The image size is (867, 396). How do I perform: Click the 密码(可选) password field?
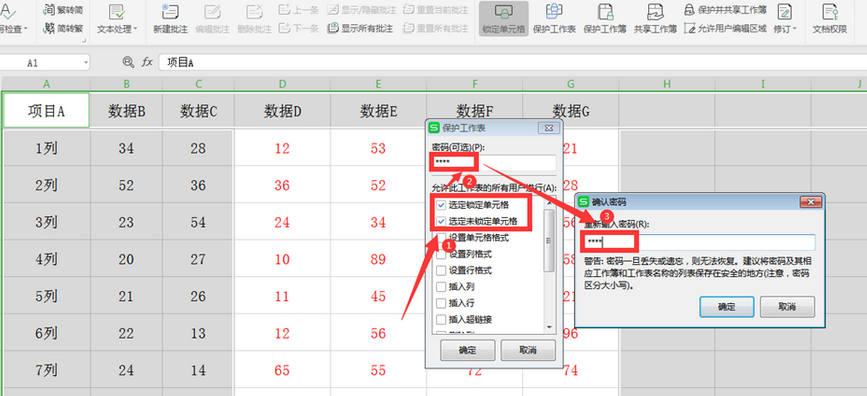[494, 162]
